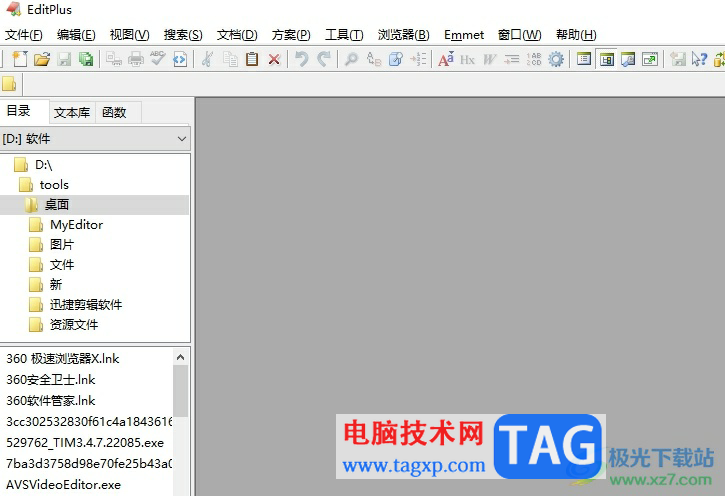Open the 文件(F) menu
This screenshot has width=725, height=496.
tap(24, 35)
